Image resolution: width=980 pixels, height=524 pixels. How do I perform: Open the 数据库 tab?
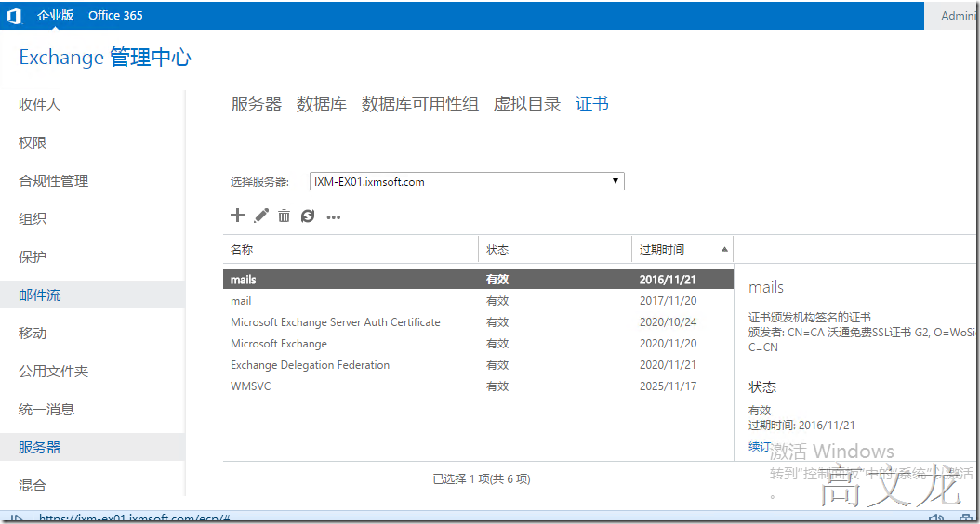pos(322,104)
